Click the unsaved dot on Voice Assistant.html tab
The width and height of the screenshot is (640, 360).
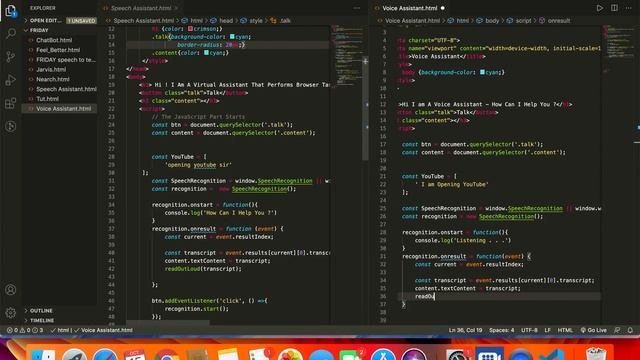pyautogui.click(x=443, y=8)
